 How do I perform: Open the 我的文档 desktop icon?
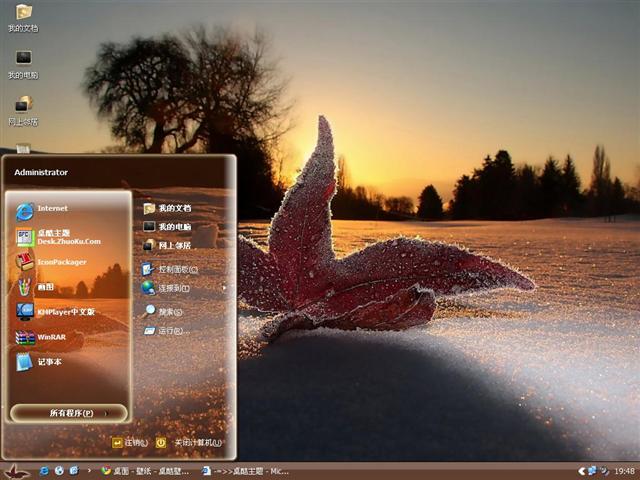click(23, 18)
